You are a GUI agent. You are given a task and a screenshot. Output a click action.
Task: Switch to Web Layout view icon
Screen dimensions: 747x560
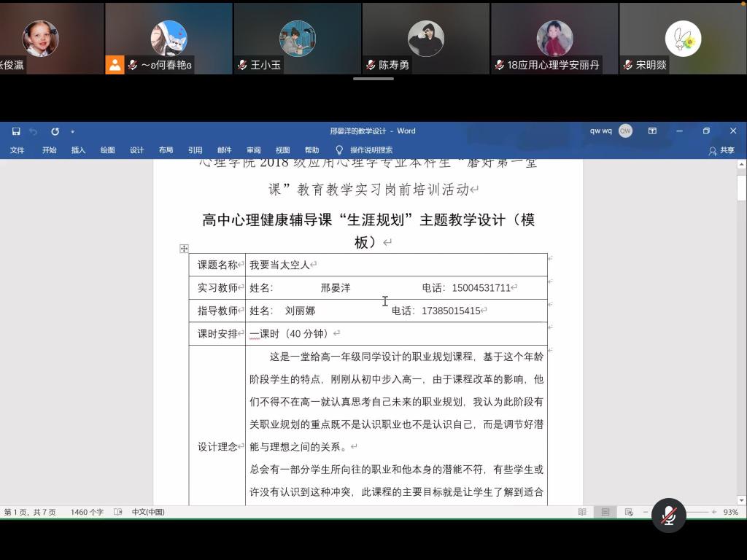628,512
